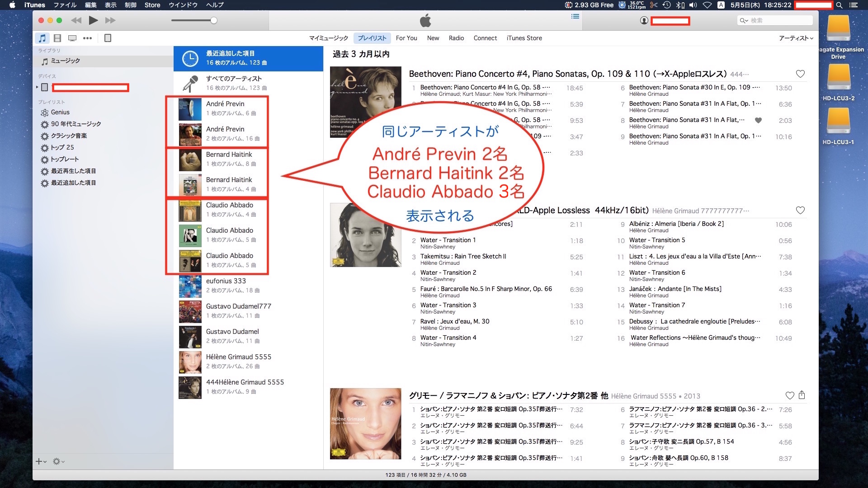Open the Radio tab
The image size is (868, 488).
tap(456, 38)
